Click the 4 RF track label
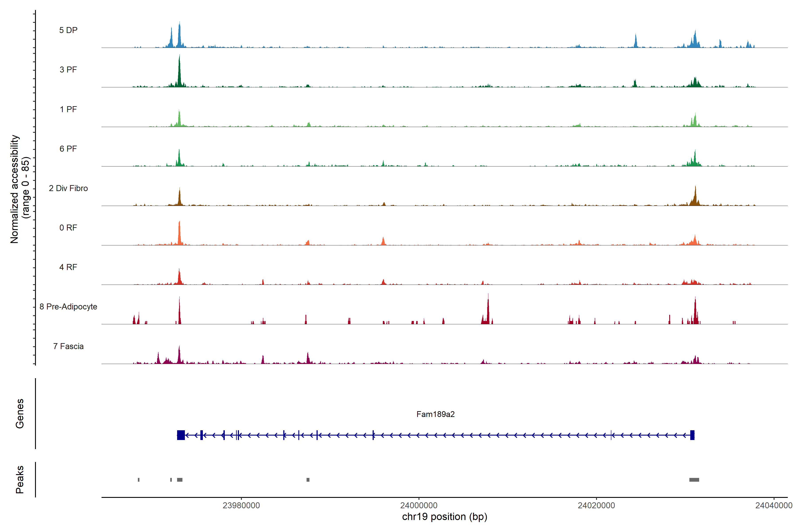798x532 pixels. coord(68,267)
